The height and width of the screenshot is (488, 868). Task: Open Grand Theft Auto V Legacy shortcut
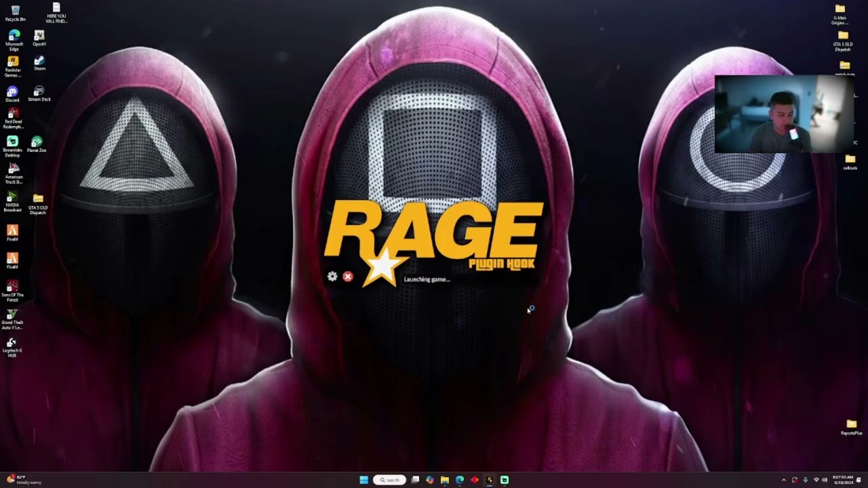click(x=12, y=319)
